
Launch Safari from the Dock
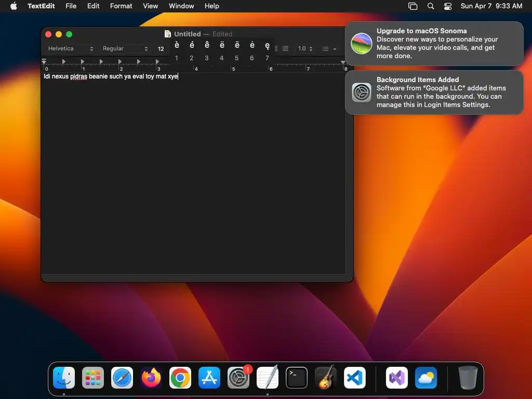[x=122, y=378]
